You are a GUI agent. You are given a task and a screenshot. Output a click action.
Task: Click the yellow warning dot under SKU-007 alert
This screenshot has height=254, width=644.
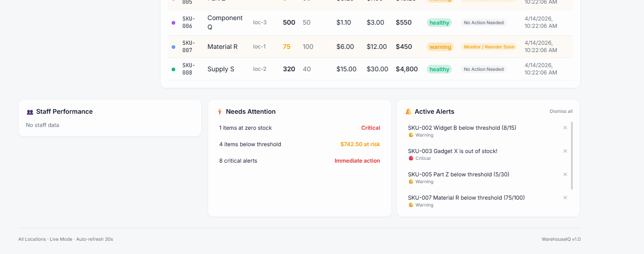[x=411, y=205]
